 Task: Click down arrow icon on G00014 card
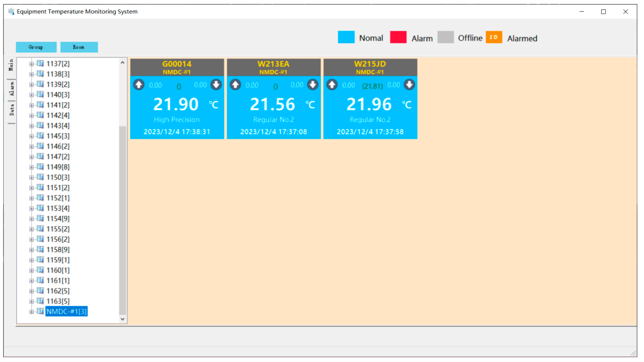tap(216, 85)
